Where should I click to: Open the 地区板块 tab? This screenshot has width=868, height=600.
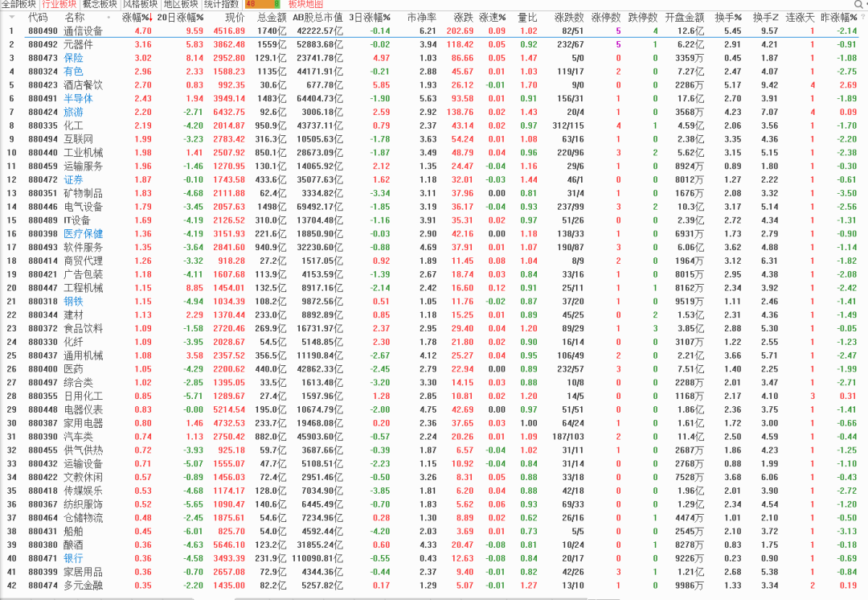point(181,4)
